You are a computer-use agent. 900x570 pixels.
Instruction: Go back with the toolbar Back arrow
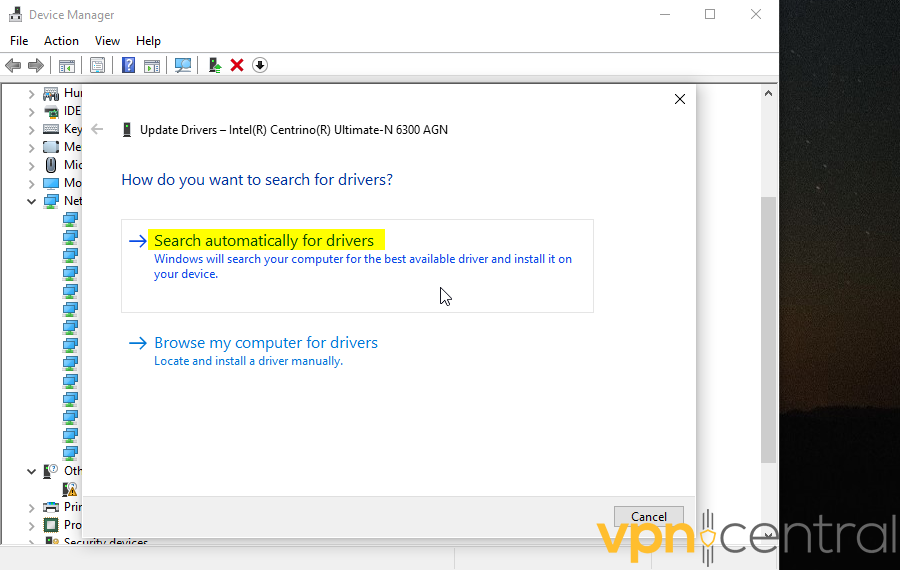pyautogui.click(x=13, y=65)
